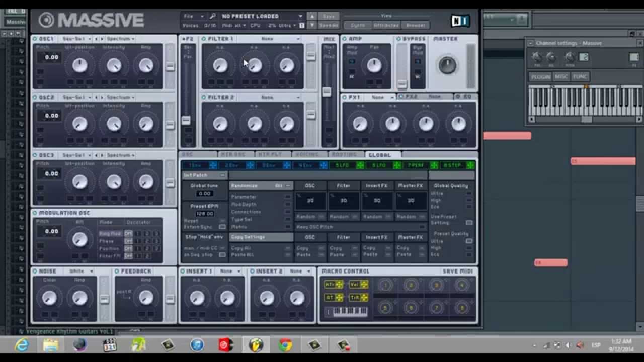
Task: Select macro control knob 1
Action: (x=386, y=285)
